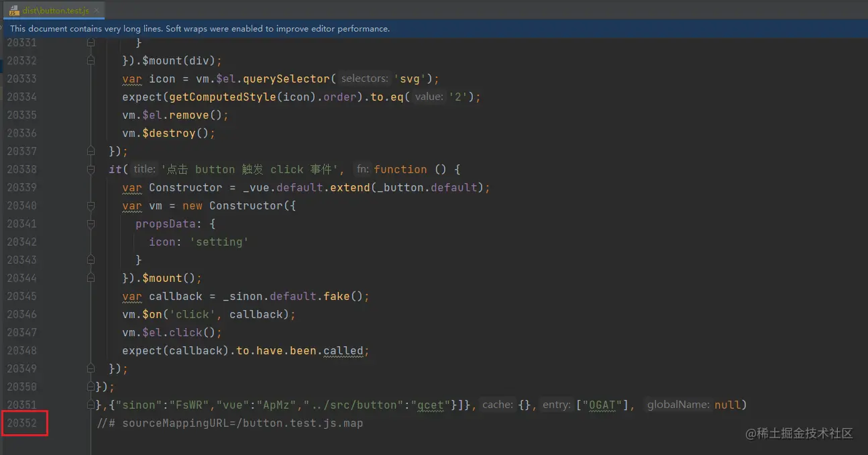
Task: Click the "OGAT" string in the entry array
Action: [x=602, y=405]
